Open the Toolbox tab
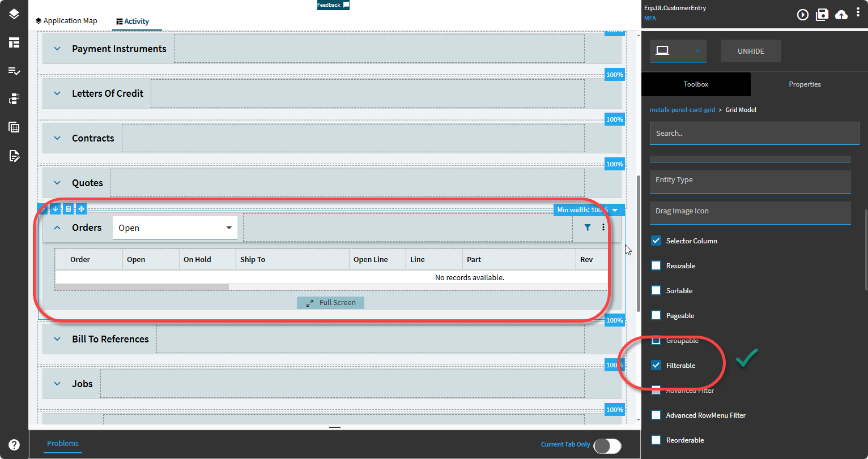Image resolution: width=868 pixels, height=459 pixels. [696, 84]
